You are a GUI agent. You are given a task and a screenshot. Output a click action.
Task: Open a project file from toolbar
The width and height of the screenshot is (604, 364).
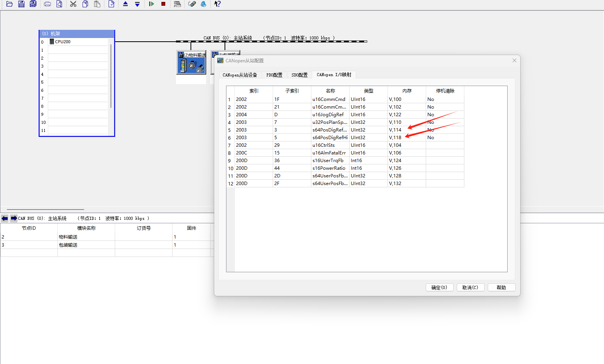10,4
